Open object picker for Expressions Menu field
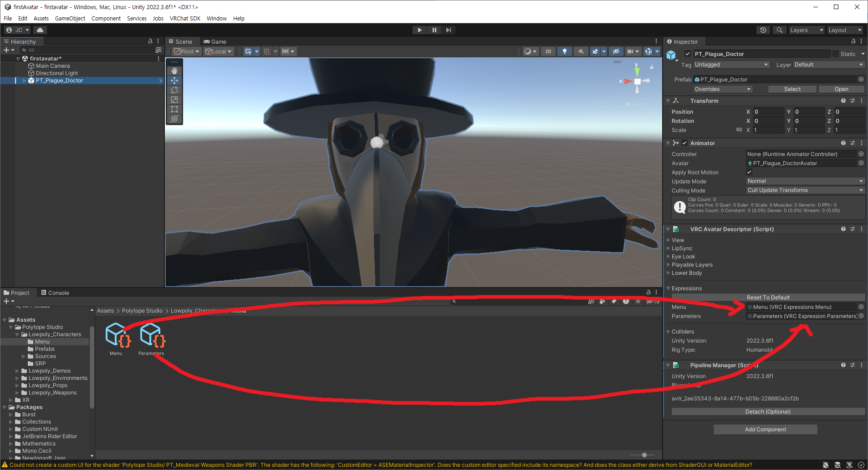Image resolution: width=868 pixels, height=470 pixels. click(x=861, y=307)
